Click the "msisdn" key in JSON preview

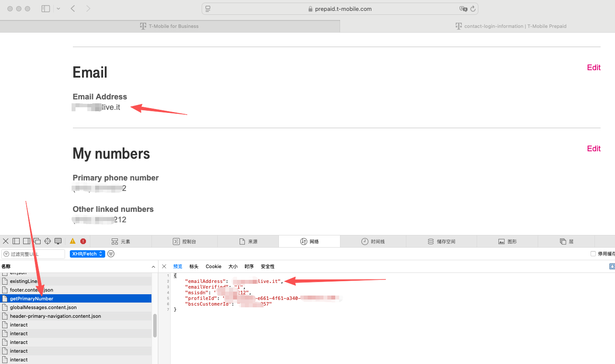pyautogui.click(x=198, y=293)
